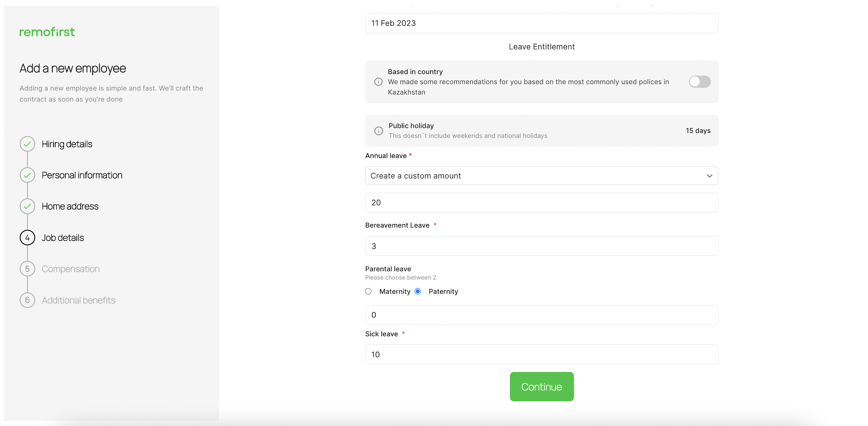Select the Maternity radio button

(368, 292)
